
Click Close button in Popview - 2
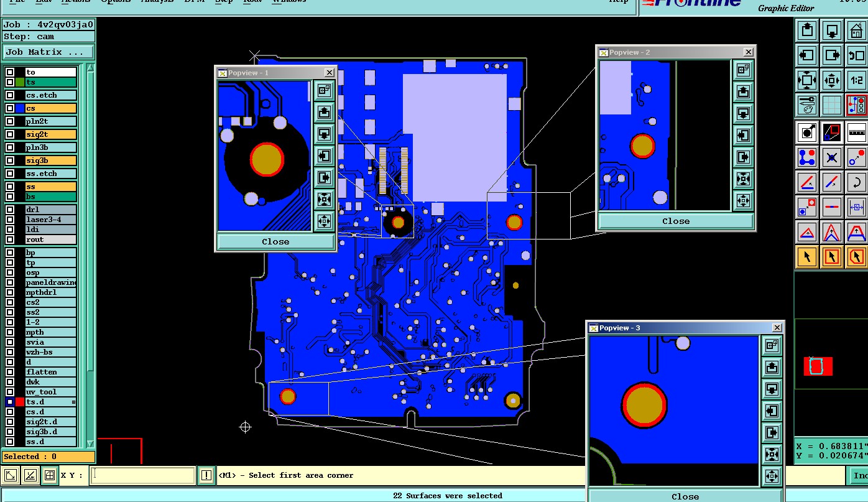(x=676, y=221)
